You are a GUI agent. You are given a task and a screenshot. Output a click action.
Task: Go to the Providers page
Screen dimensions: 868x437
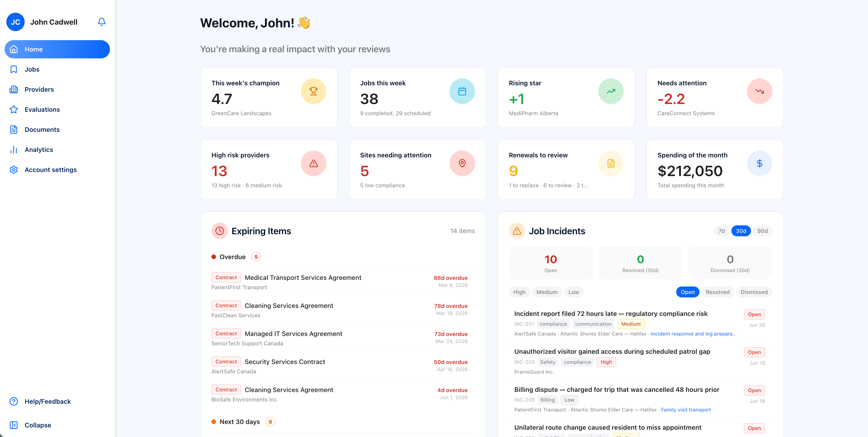(x=57, y=89)
